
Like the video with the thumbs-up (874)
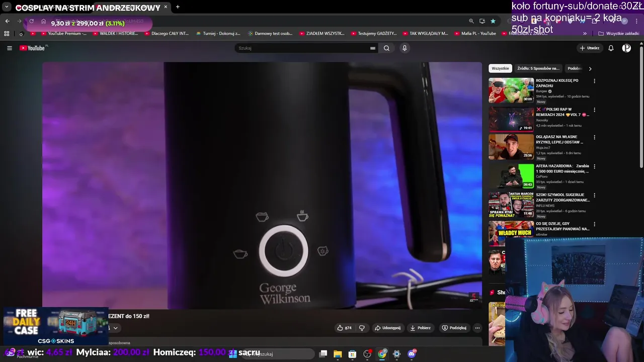345,328
